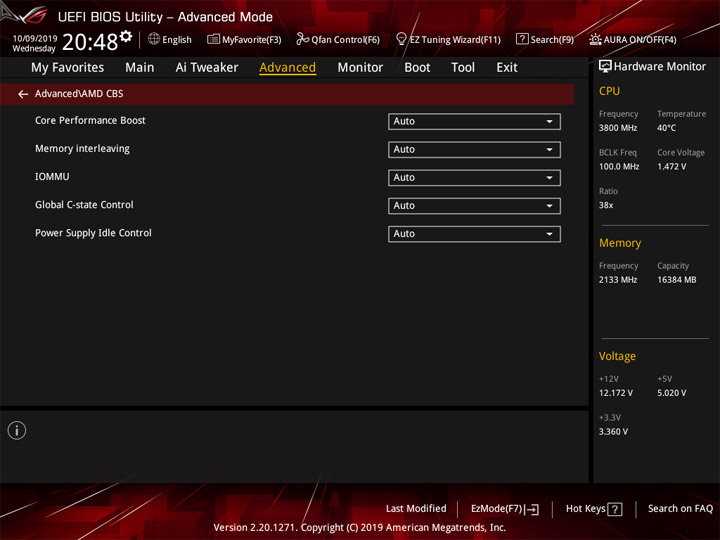Viewport: 720px width, 540px height.
Task: Select the Advanced tab
Action: point(287,68)
